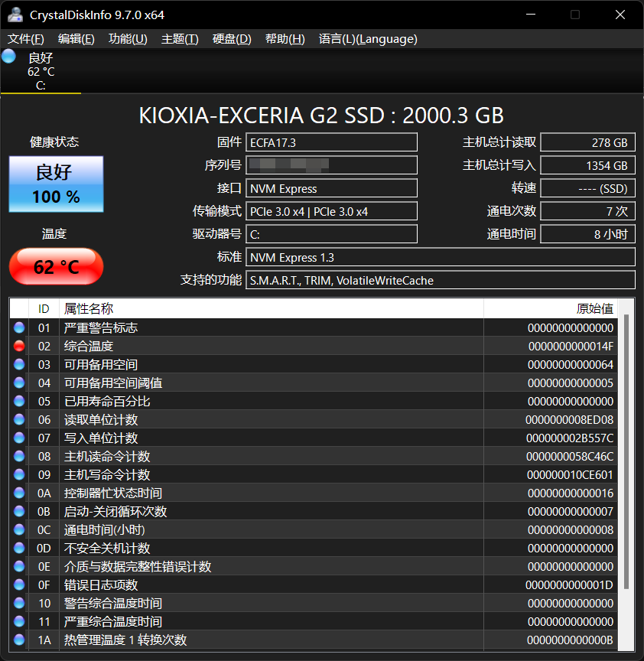Screen dimensions: 644x661
Task: Click the red 62 °C temperature button
Action: [56, 267]
